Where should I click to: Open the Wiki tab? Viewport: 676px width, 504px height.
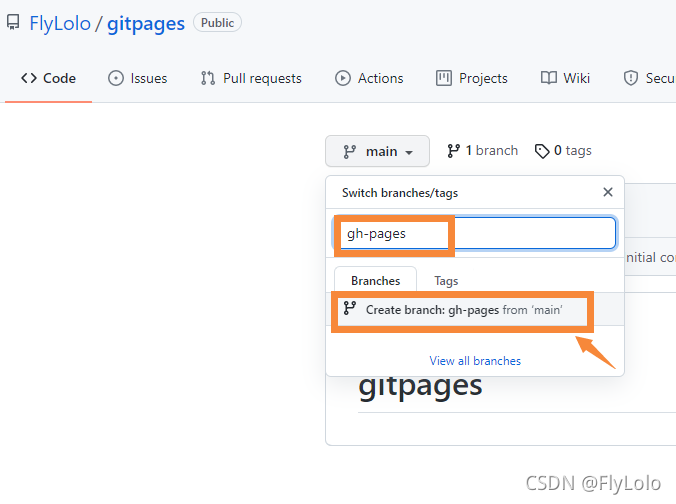(565, 78)
